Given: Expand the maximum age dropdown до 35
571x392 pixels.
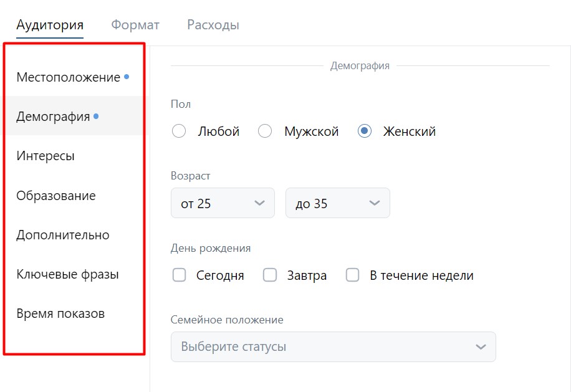Looking at the screenshot, I should click(x=337, y=203).
